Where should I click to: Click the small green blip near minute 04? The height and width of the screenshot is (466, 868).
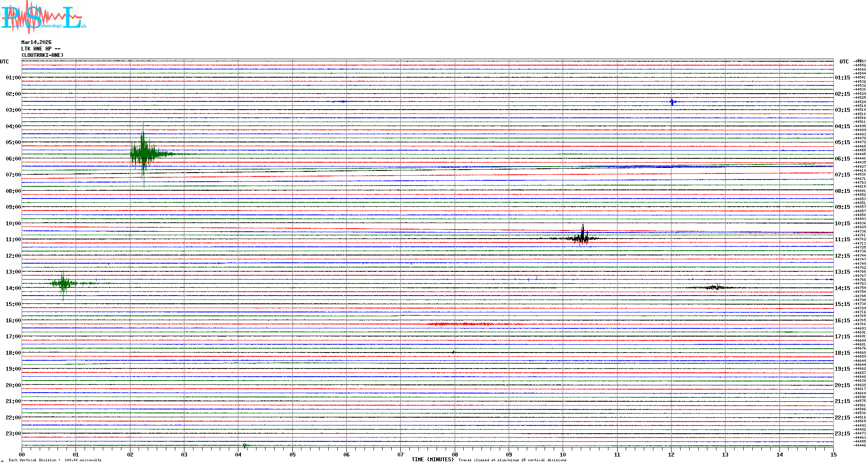[245, 445]
